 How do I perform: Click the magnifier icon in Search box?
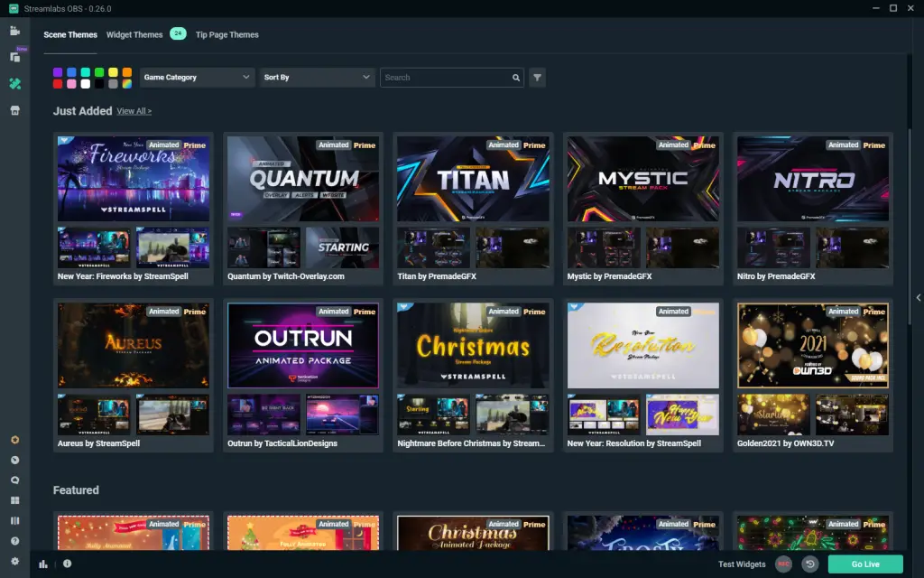(516, 78)
